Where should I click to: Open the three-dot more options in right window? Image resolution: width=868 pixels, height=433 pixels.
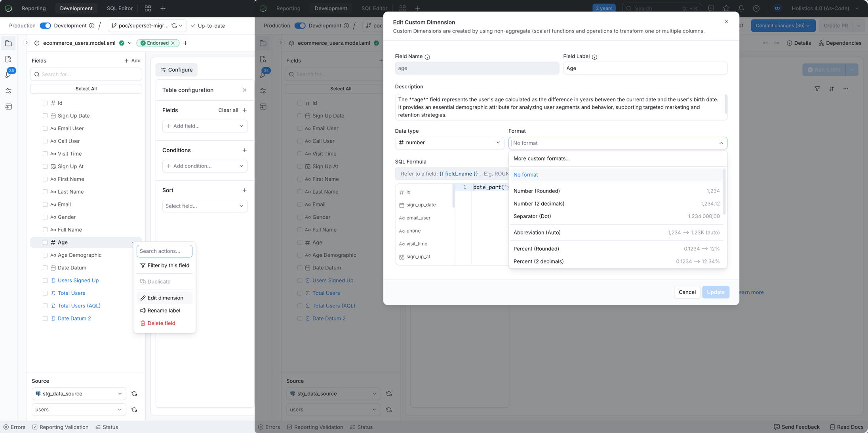(846, 89)
